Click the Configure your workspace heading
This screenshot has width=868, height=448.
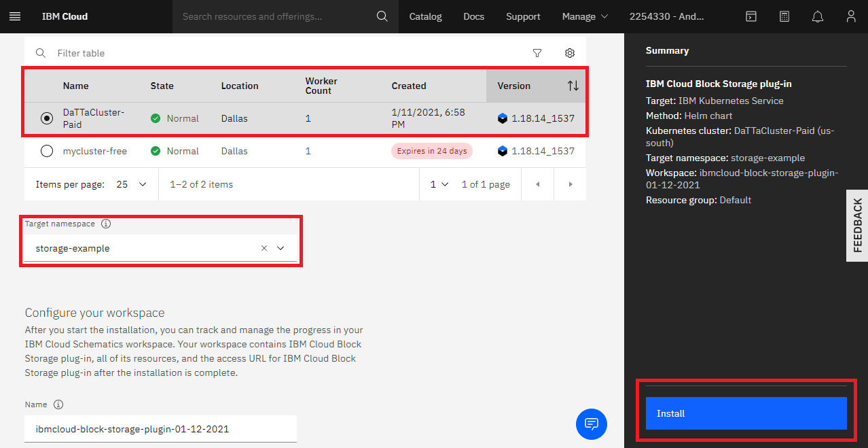(95, 313)
